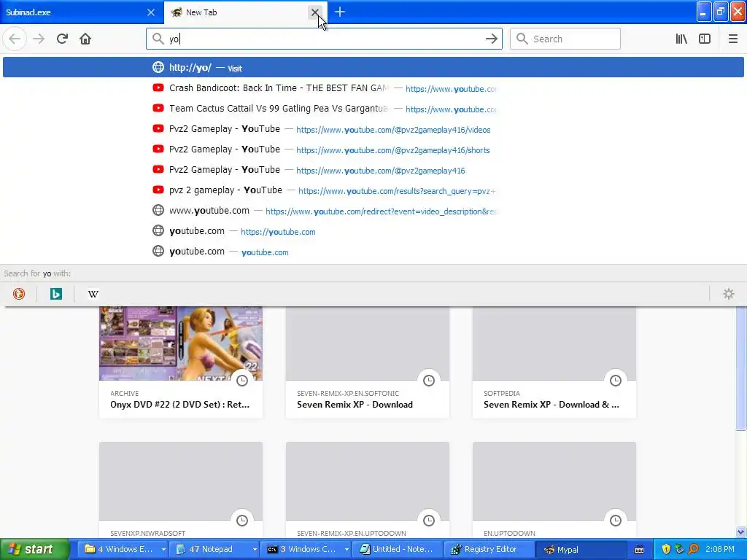Open the Windows start button
Viewport: 747px width, 560px height.
34,550
